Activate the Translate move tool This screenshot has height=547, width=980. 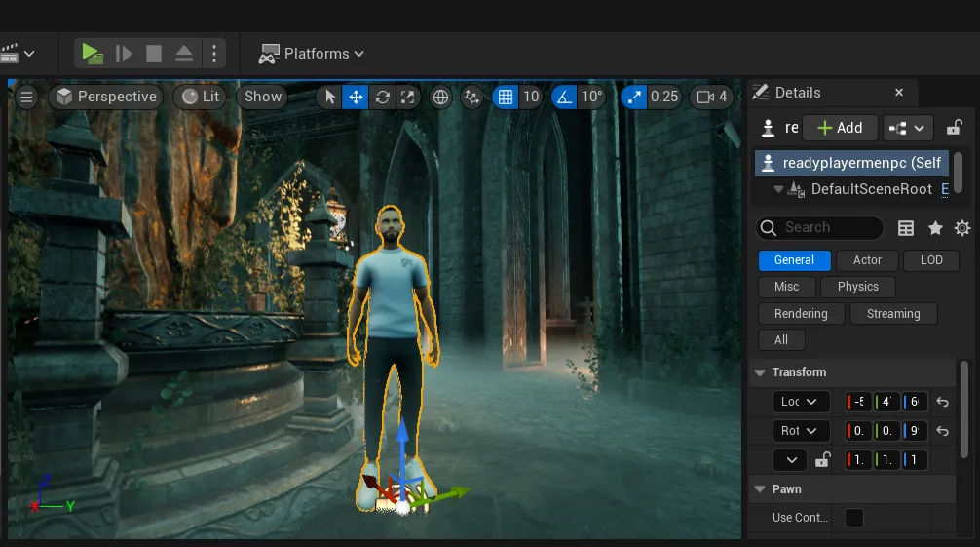[x=356, y=97]
